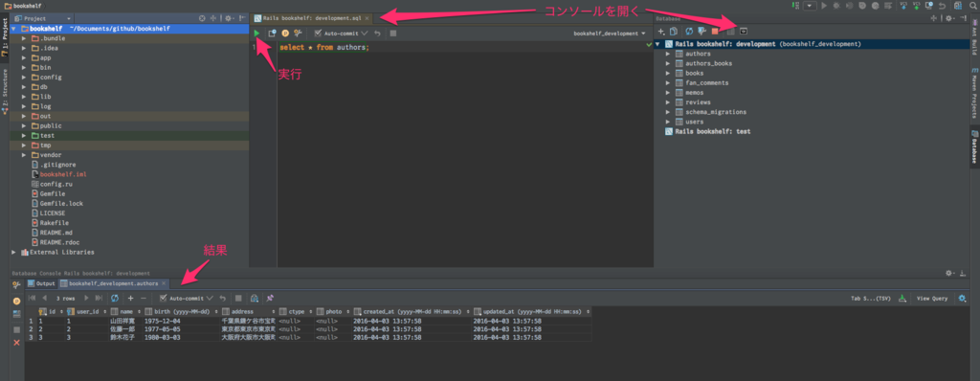Select the Rakefile in Project tree
Screen dimensions: 980x381
pyautogui.click(x=54, y=223)
